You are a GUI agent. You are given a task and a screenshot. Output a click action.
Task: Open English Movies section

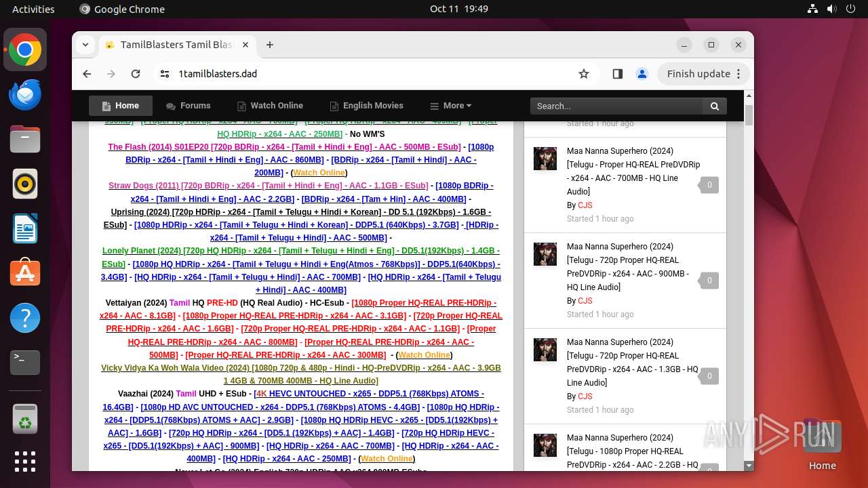pos(366,106)
